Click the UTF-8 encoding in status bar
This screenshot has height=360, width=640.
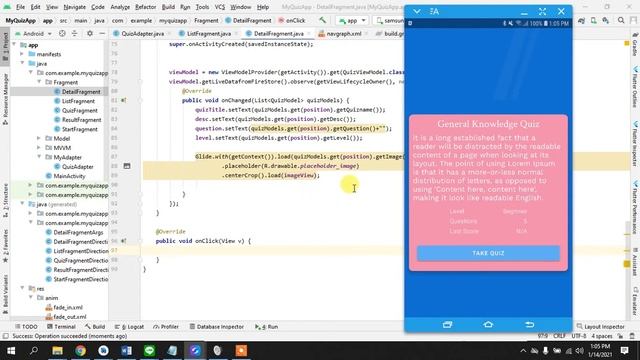pos(579,336)
